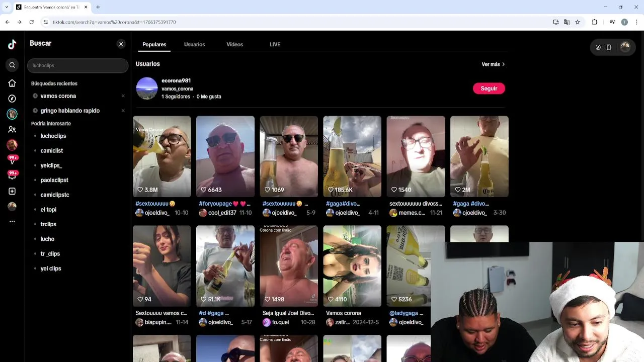Select suggestion 'luchoclips'
The height and width of the screenshot is (362, 644).
[x=53, y=136]
